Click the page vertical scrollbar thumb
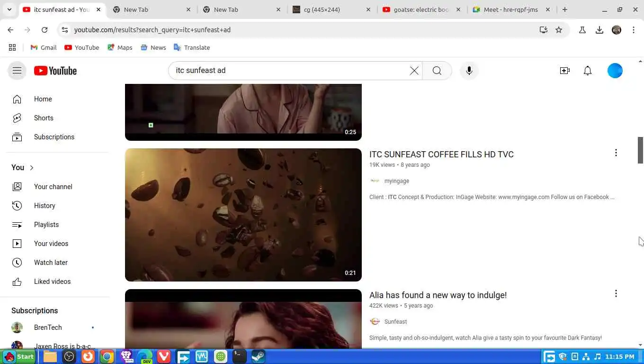This screenshot has width=644, height=364. click(x=640, y=151)
